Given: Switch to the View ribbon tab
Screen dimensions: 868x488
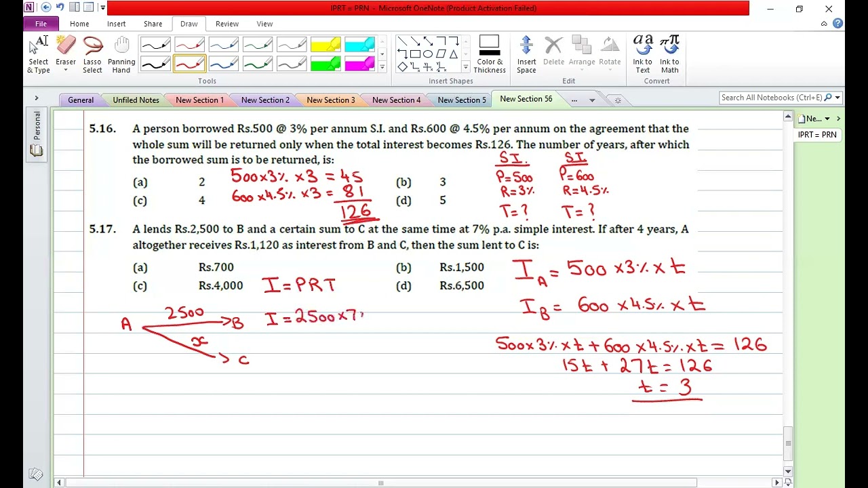Looking at the screenshot, I should click(264, 24).
